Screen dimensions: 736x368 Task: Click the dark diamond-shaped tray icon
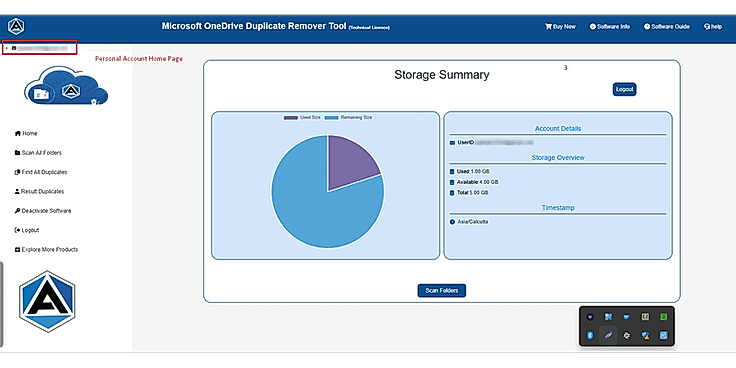coord(590,317)
